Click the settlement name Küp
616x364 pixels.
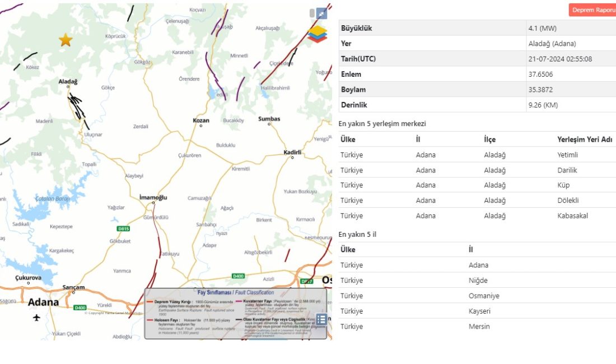[563, 185]
